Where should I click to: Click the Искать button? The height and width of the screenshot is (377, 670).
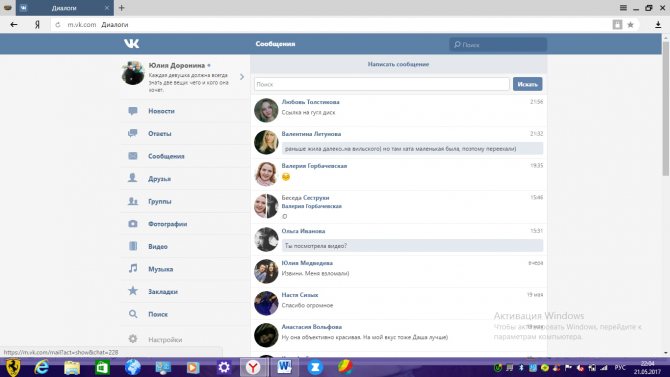click(527, 84)
